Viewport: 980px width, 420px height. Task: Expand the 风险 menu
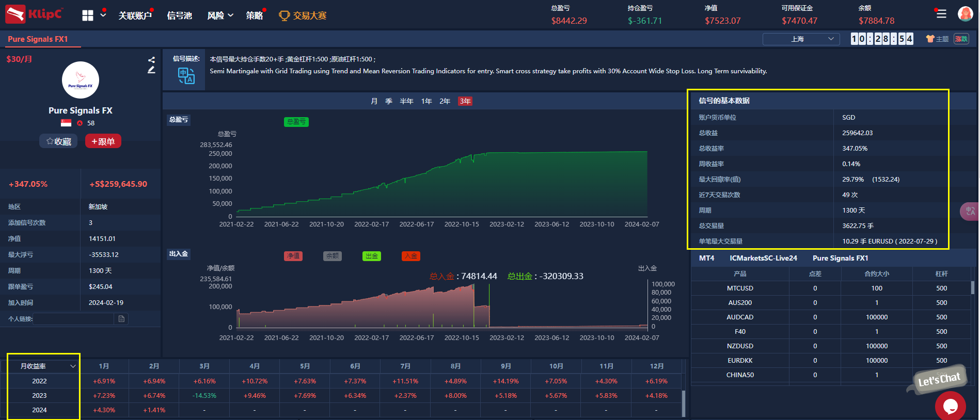point(220,15)
